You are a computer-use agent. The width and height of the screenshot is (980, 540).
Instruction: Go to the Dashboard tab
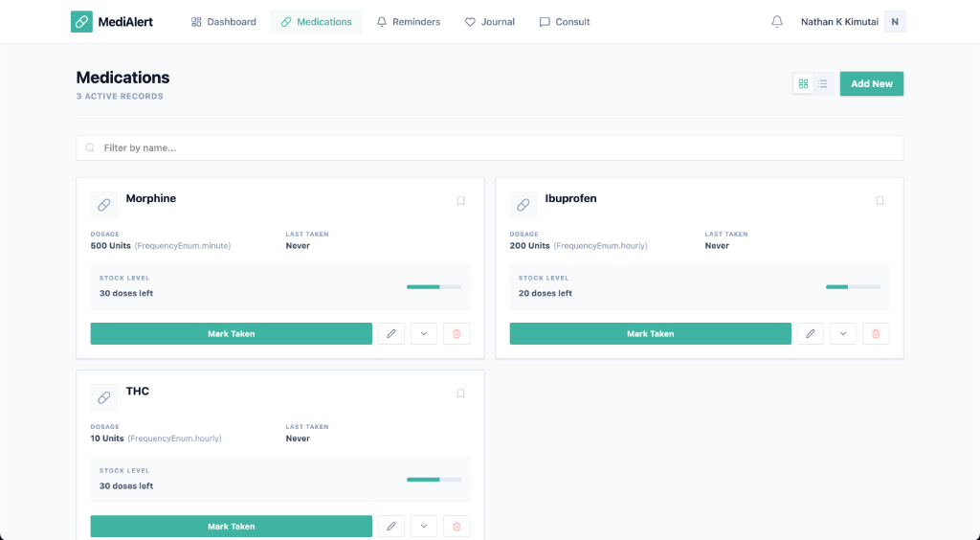click(224, 22)
